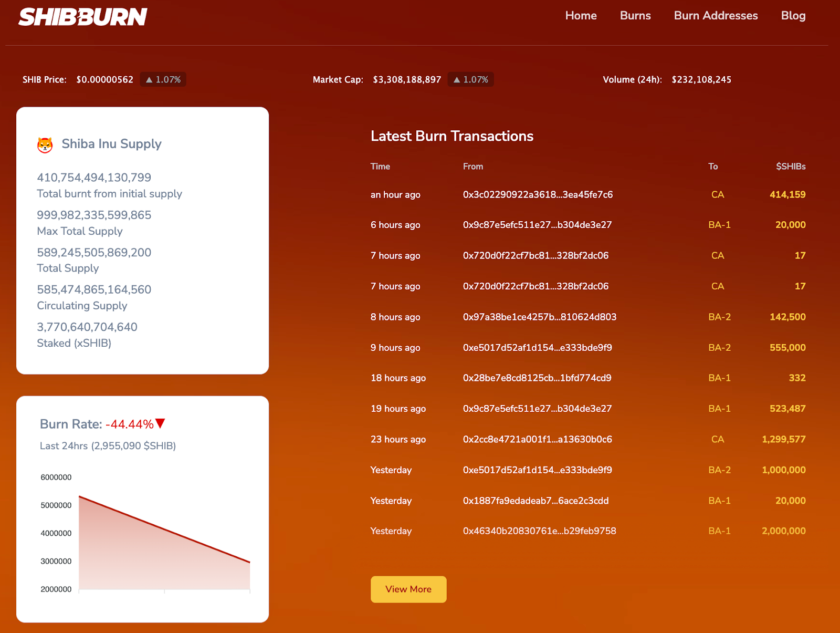Screen dimensions: 840x633
Task: Open the Blog section
Action: [793, 16]
